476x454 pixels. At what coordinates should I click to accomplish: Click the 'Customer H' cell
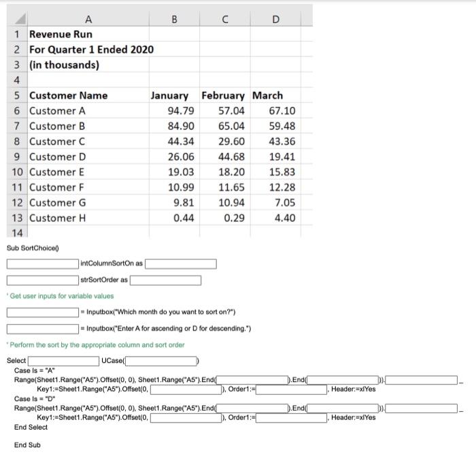tap(88, 218)
